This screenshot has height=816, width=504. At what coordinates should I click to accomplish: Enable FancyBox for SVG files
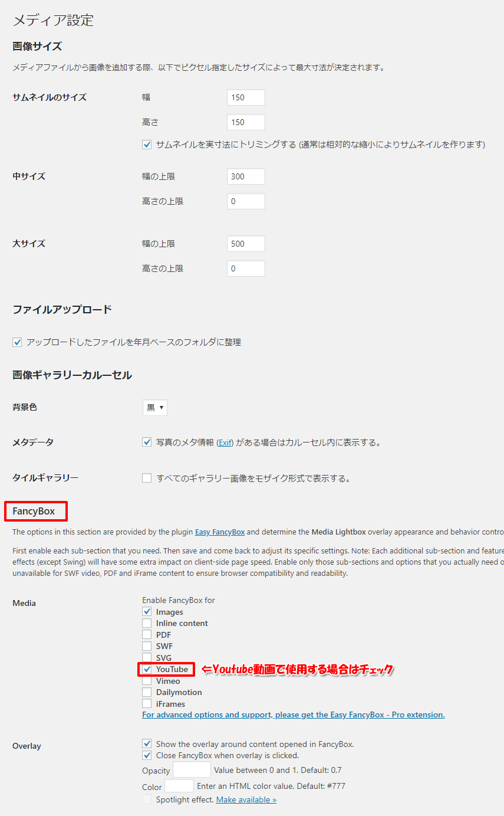click(146, 657)
